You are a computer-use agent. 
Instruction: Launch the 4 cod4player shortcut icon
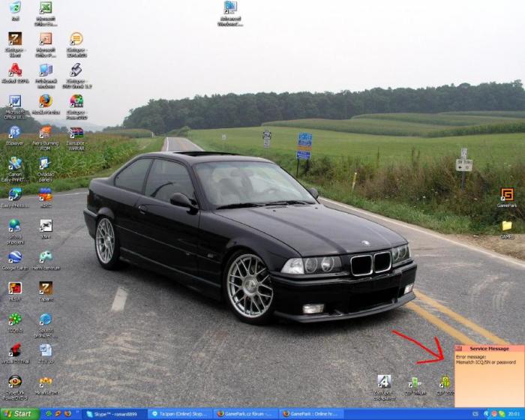pos(384,382)
